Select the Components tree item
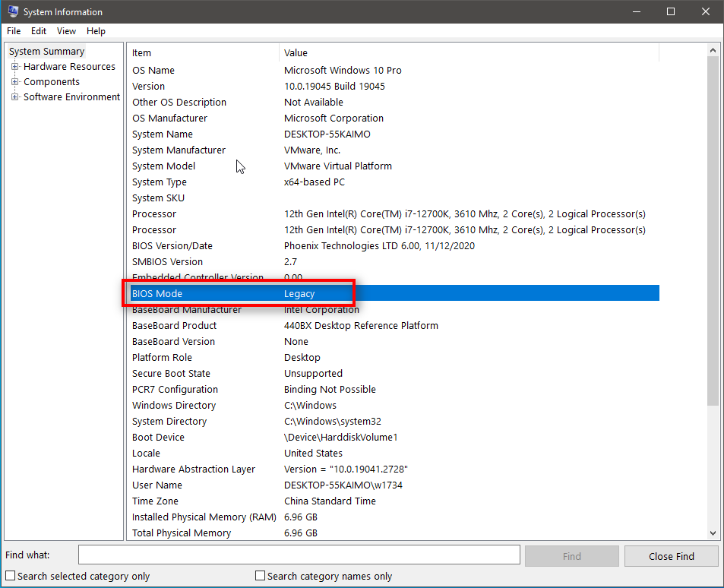724x588 pixels. coord(52,82)
